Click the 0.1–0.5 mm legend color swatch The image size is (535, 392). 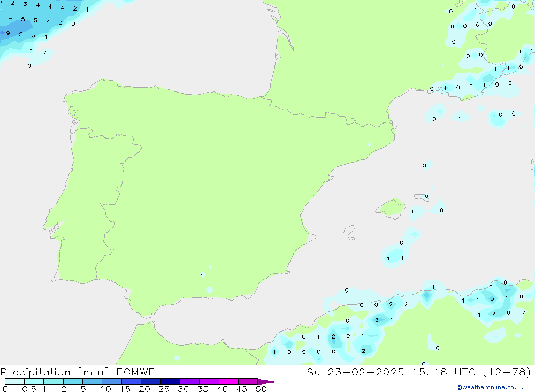pos(14,381)
